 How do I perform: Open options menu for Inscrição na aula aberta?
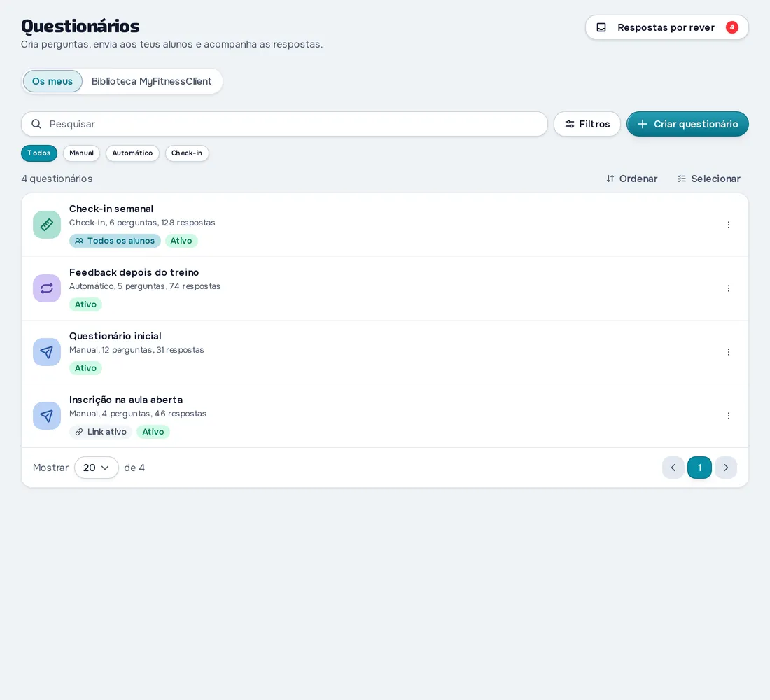pyautogui.click(x=728, y=416)
